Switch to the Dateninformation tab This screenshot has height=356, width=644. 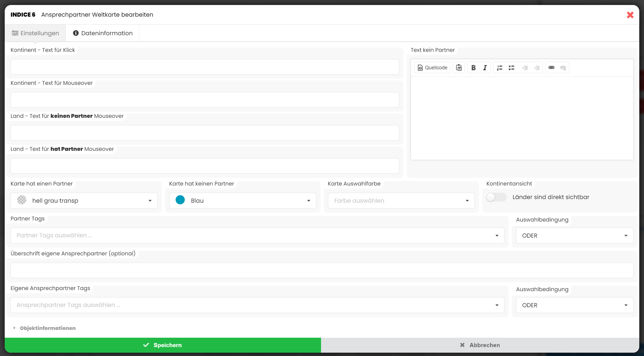point(103,33)
